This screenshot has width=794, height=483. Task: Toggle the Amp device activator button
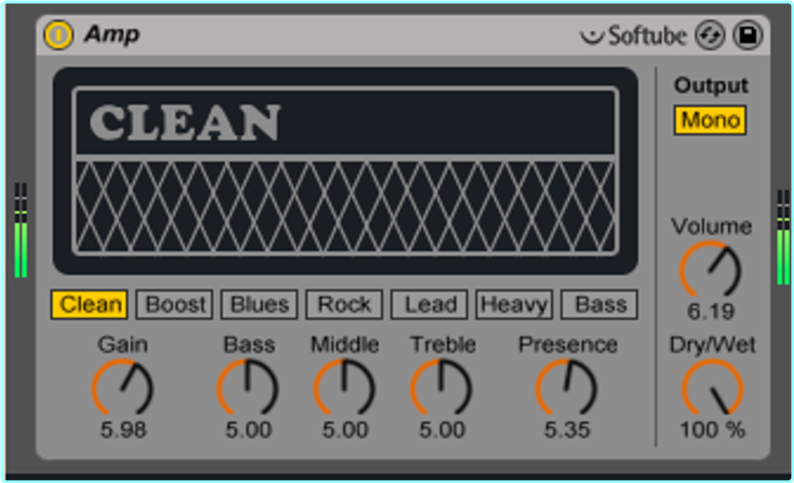[58, 35]
